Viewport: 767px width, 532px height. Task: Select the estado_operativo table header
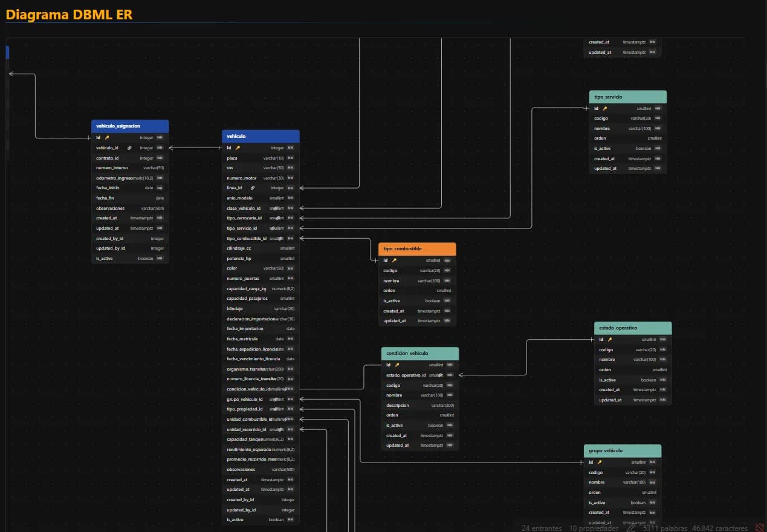[x=633, y=328]
